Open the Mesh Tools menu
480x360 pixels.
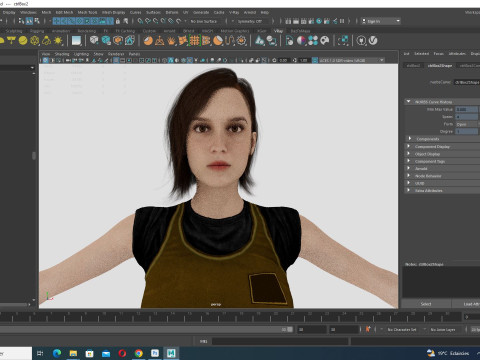[87, 12]
